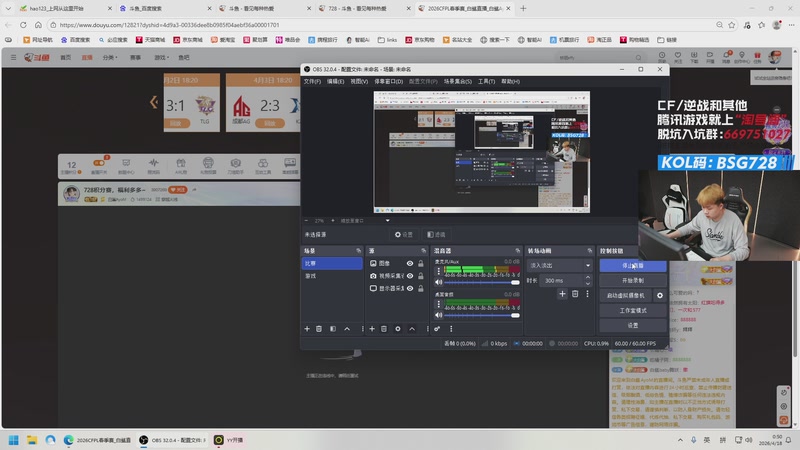800x450 pixels.
Task: Toggle visibility eye of the 图像 source
Action: [x=410, y=264]
